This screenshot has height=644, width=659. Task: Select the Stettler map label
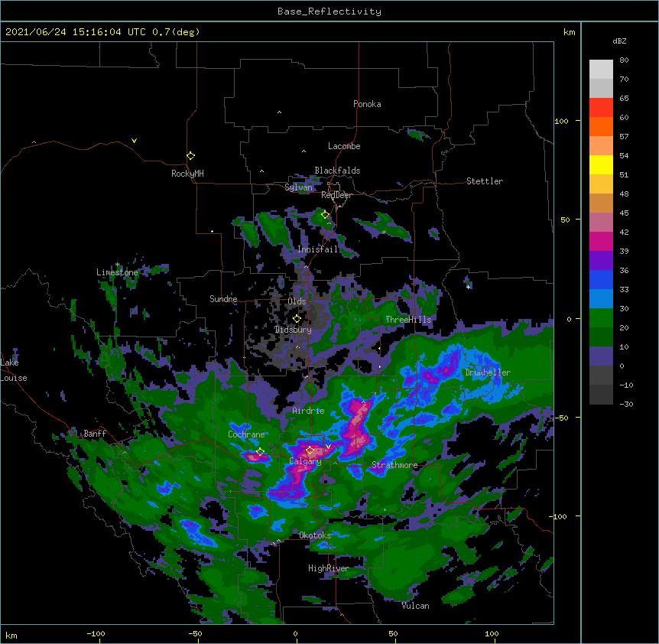tap(485, 181)
